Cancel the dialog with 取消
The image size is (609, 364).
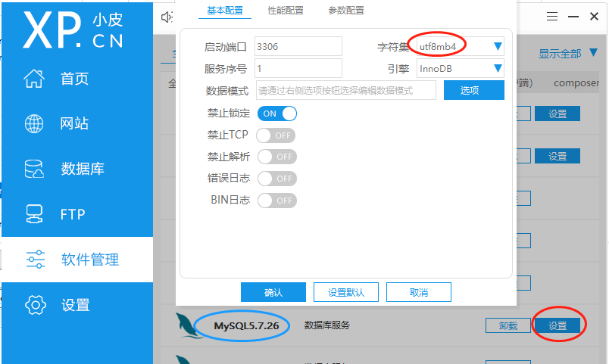point(419,292)
